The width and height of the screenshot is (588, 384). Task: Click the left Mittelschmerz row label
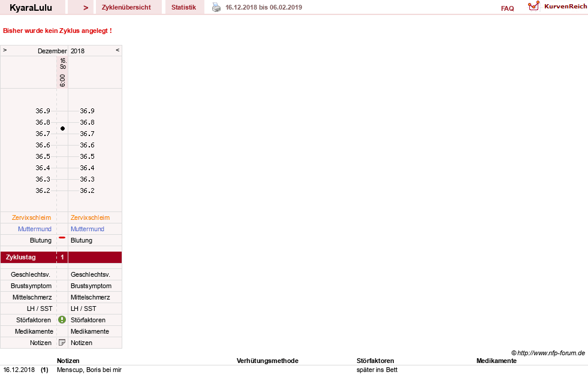[x=32, y=298]
